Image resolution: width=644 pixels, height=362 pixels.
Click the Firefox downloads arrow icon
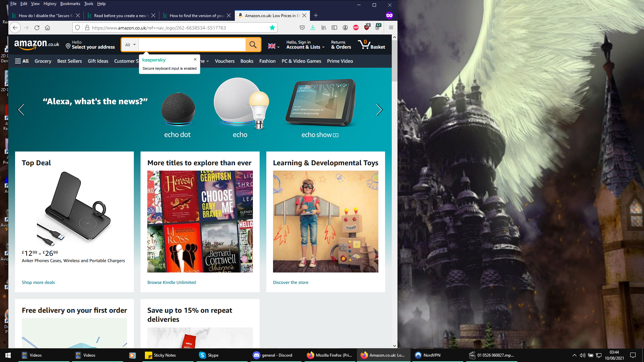[x=313, y=28]
